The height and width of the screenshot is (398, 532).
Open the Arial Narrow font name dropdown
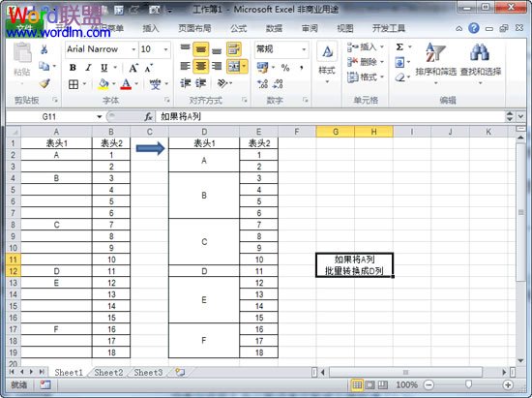coord(102,49)
